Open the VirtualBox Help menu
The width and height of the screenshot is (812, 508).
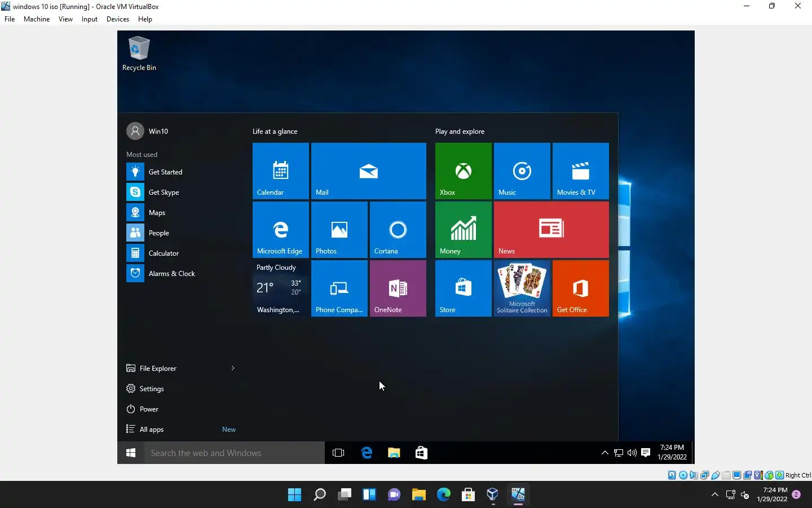click(x=145, y=19)
